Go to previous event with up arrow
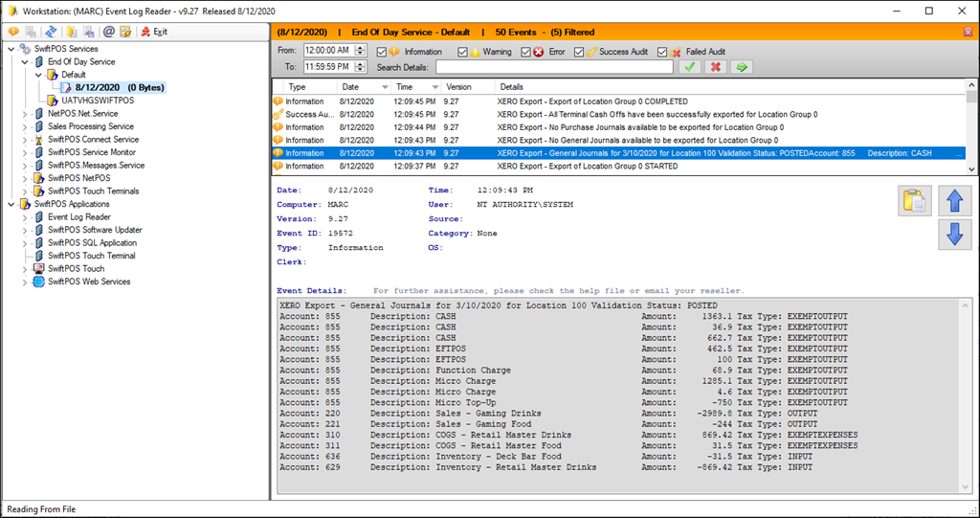This screenshot has height=518, width=980. pos(954,201)
